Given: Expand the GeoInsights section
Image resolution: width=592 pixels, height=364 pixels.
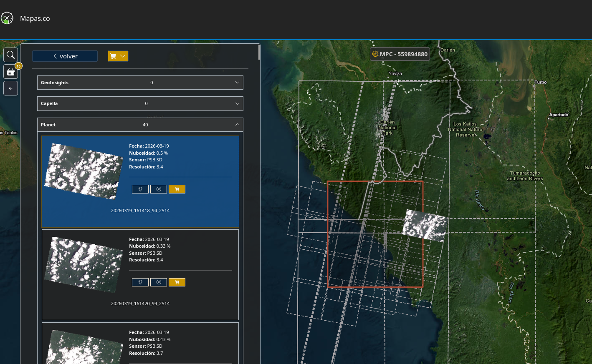Looking at the screenshot, I should coord(140,83).
